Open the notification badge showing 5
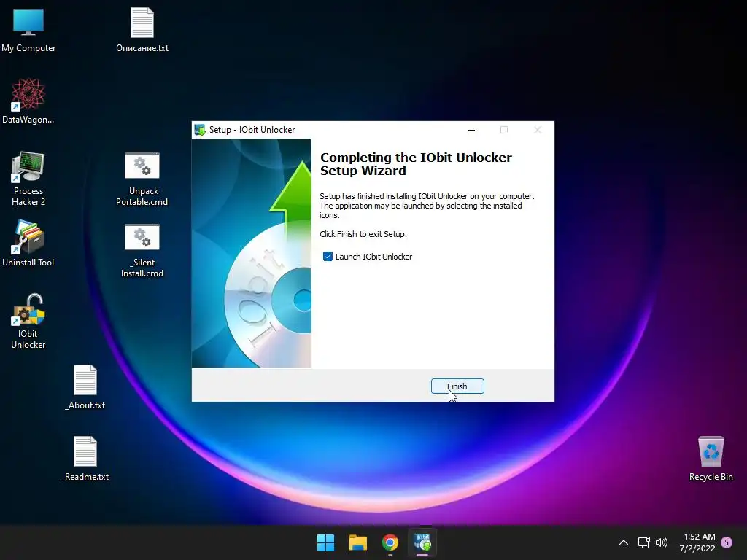 coord(727,542)
